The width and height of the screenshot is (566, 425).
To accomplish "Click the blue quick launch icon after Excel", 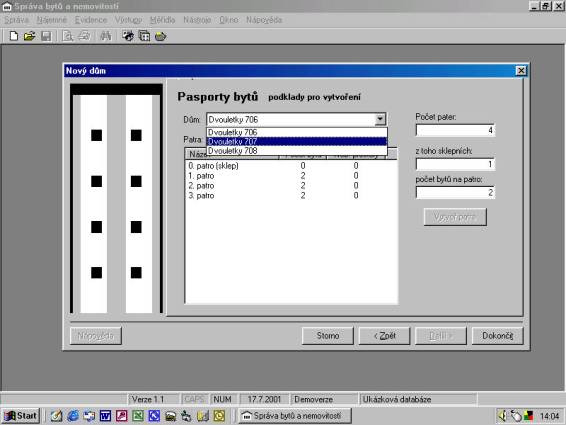I will (x=154, y=416).
